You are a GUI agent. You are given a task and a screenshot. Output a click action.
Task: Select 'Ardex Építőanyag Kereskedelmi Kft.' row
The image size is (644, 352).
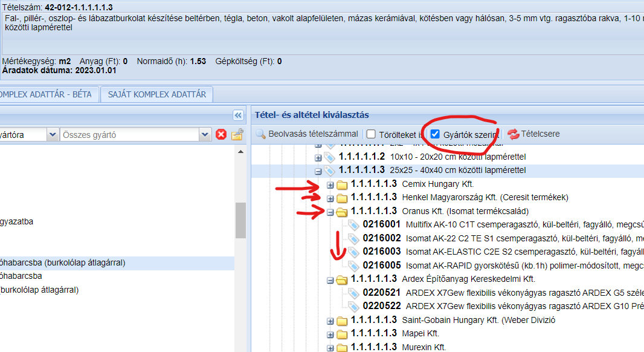(469, 279)
